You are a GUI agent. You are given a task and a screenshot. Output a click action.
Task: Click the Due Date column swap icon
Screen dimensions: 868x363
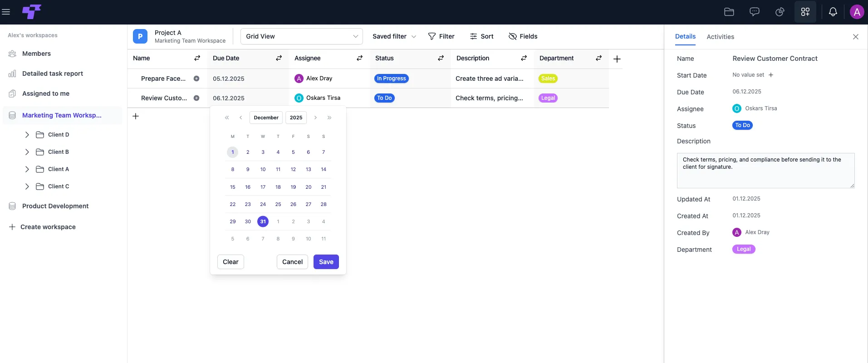279,58
